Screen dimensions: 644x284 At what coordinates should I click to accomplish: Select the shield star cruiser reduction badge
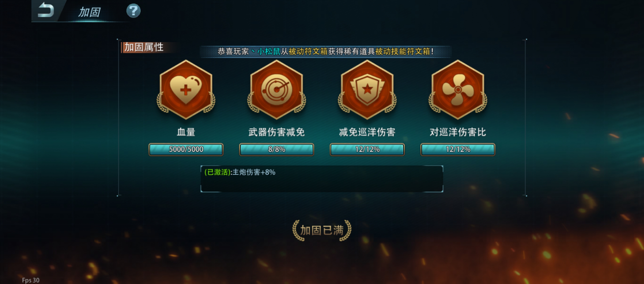pos(367,90)
